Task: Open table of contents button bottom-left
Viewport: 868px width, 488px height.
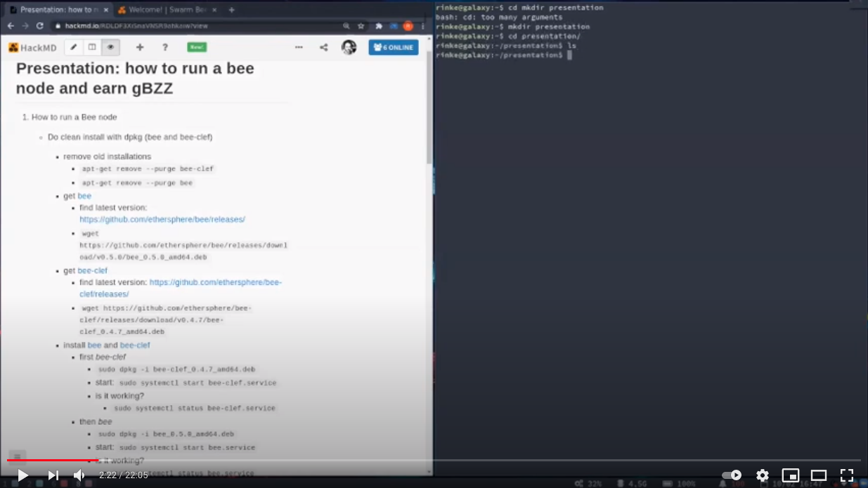Action: pyautogui.click(x=18, y=456)
